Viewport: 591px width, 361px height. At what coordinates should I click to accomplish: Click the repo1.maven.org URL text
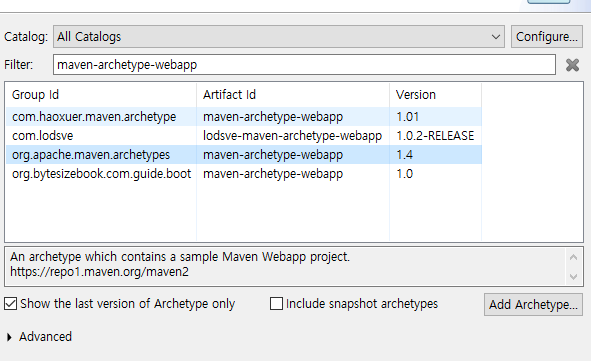[x=99, y=272]
